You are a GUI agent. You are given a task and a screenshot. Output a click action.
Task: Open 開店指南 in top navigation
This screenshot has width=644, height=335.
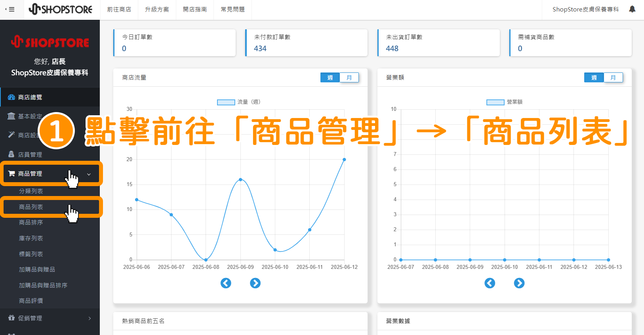pos(195,10)
